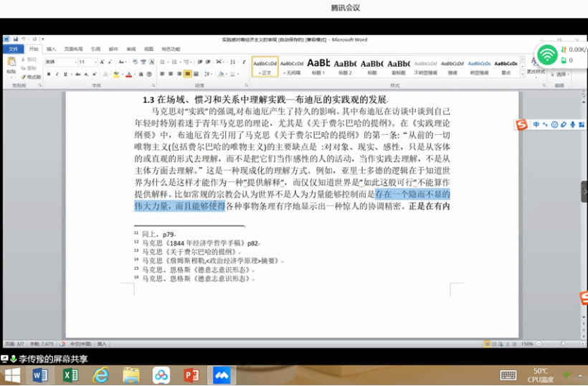Viewport: 588px width, 386px height.
Task: Apply italic formatting to selected text
Action: pyautogui.click(x=57, y=74)
